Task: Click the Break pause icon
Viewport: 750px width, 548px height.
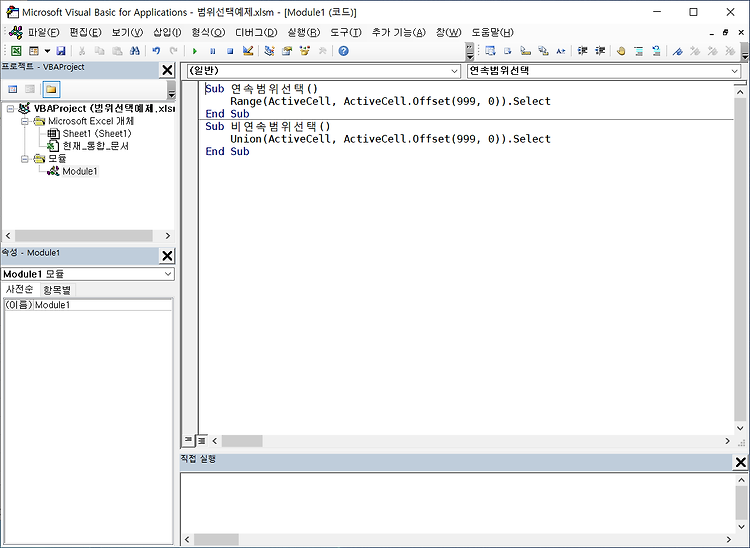Action: [212, 51]
